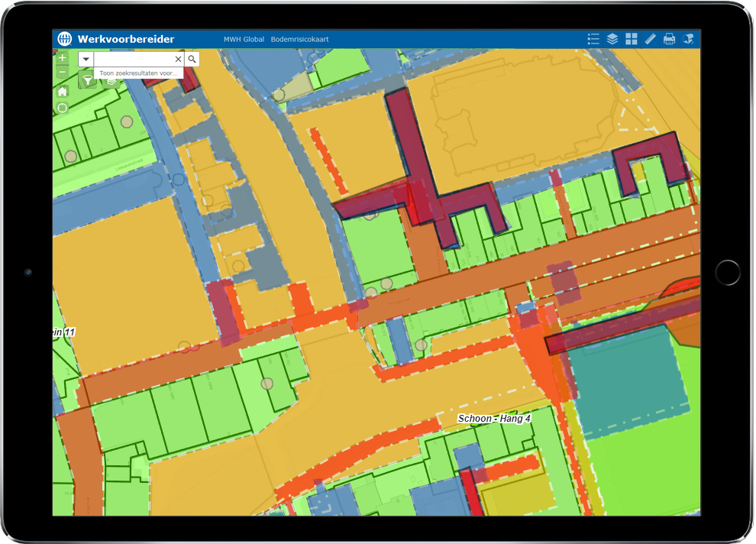Clear the search box with X

[179, 59]
